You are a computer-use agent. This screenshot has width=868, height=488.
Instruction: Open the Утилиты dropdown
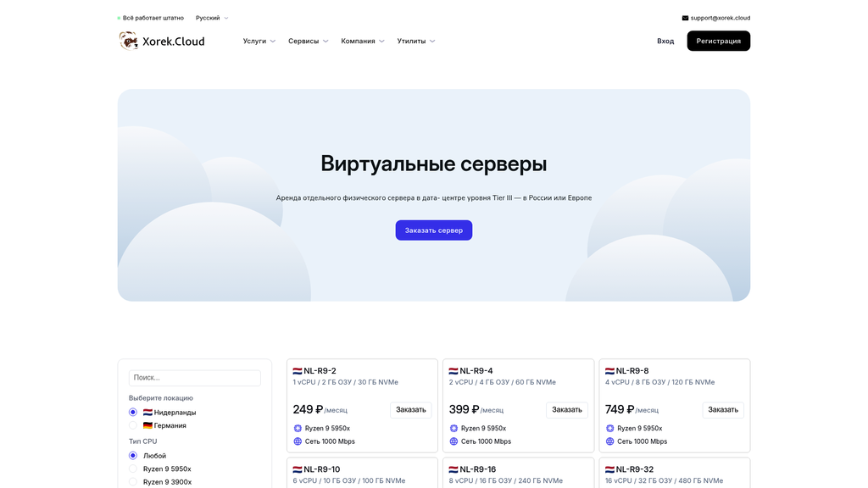pos(415,41)
